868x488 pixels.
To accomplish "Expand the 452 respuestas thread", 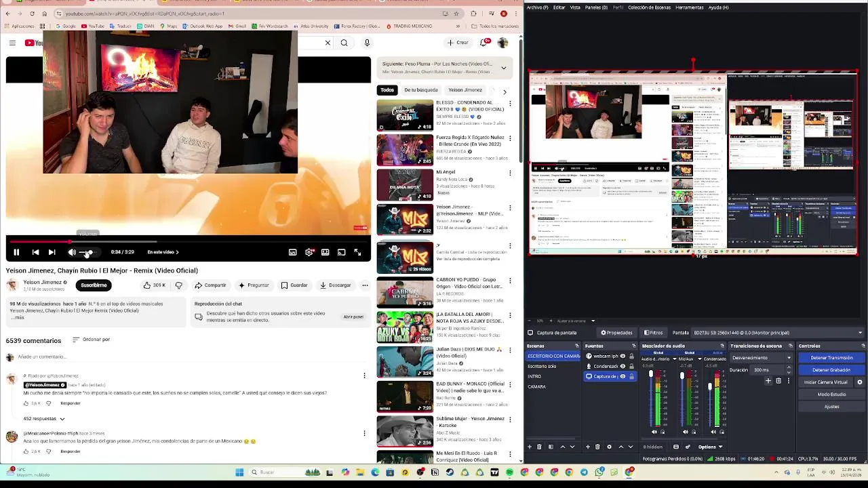I will 44,419.
